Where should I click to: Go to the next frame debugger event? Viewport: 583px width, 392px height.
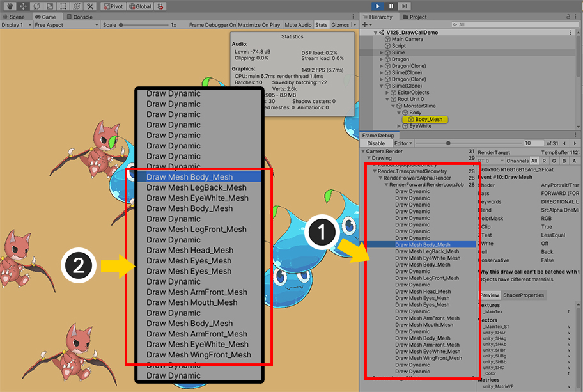575,143
